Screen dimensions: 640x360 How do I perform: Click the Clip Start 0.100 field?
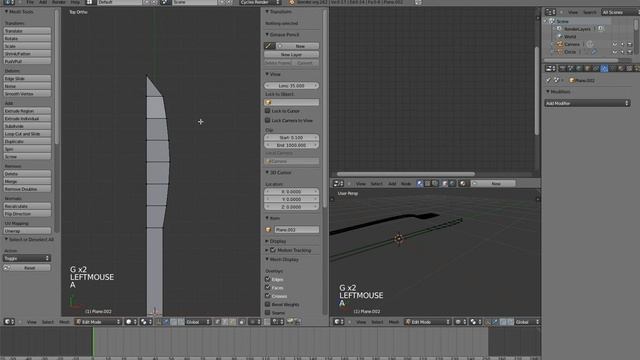point(291,138)
